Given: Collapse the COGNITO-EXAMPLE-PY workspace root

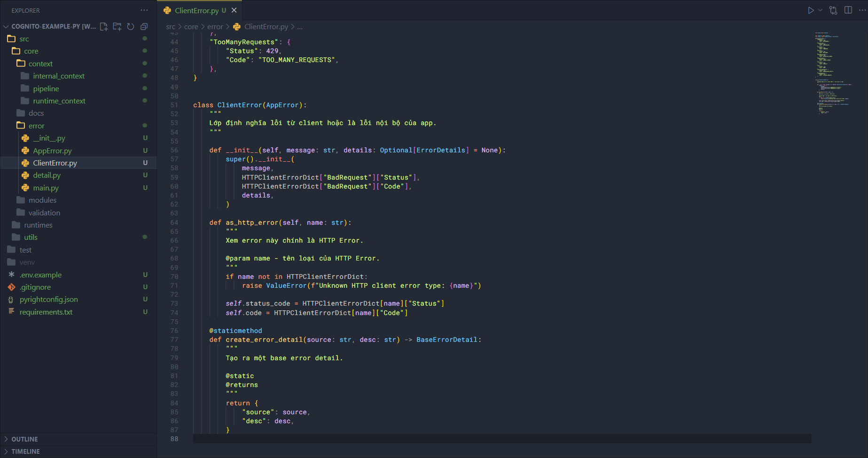Looking at the screenshot, I should pyautogui.click(x=6, y=27).
